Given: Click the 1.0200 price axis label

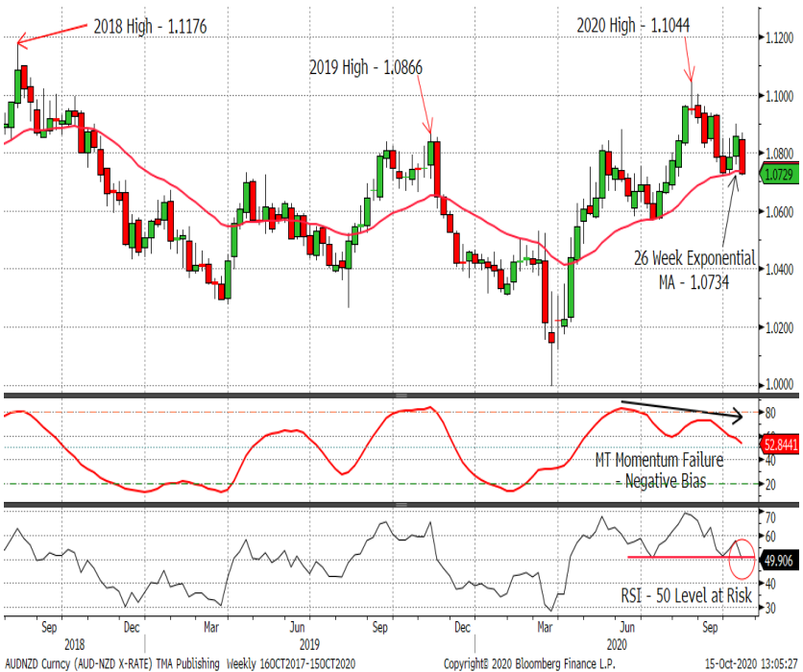Looking at the screenshot, I should 779,327.
